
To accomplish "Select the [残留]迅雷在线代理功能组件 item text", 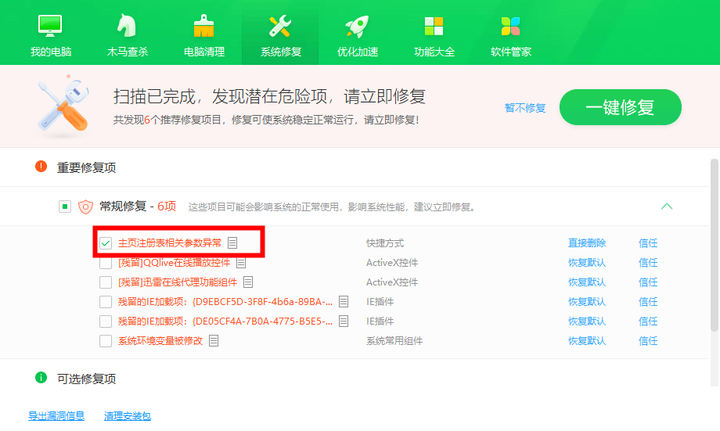I will click(x=177, y=282).
